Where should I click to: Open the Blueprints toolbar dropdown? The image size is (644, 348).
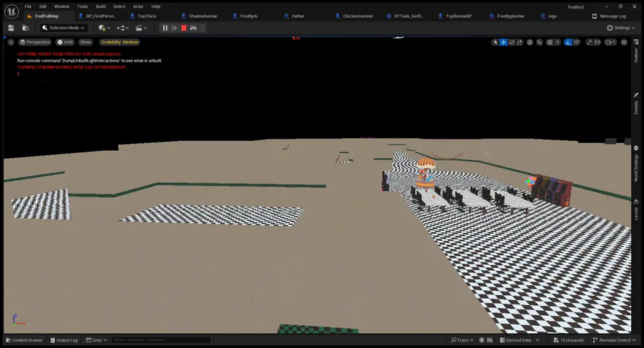click(x=122, y=28)
